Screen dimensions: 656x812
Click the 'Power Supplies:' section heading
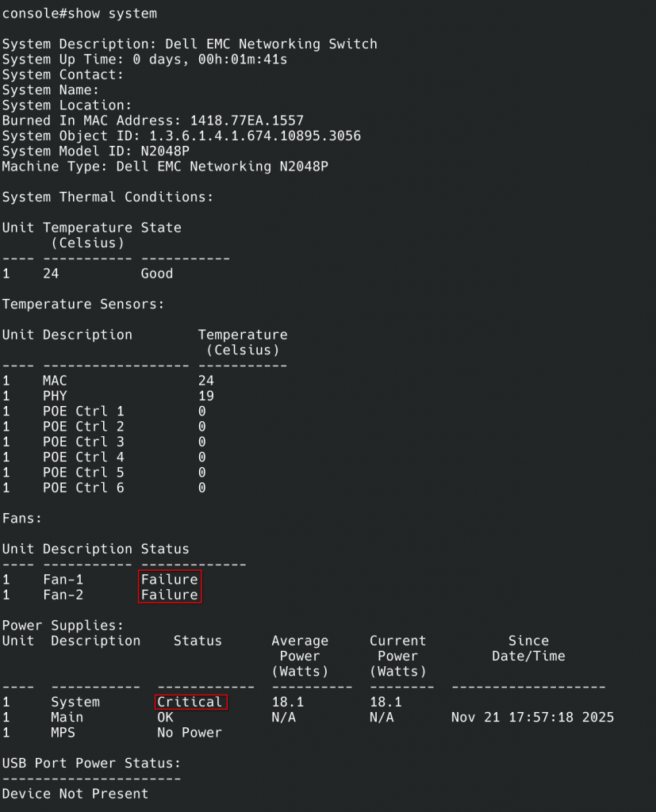63,626
